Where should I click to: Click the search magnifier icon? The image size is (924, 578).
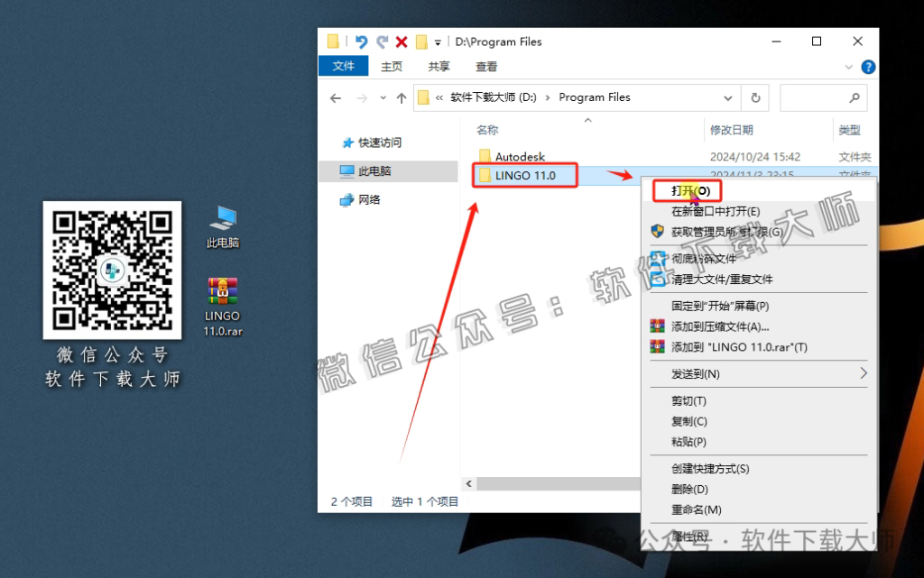(855, 97)
